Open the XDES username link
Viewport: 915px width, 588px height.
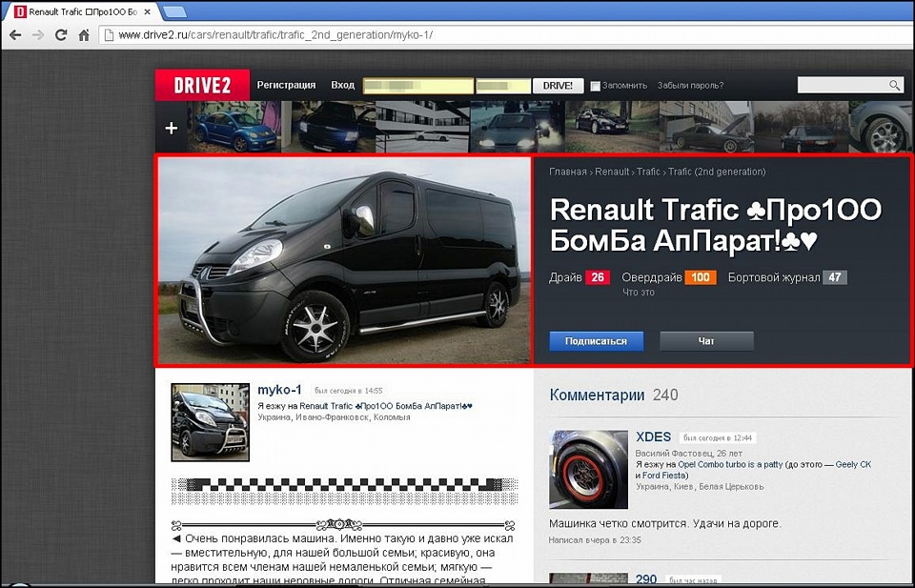654,436
